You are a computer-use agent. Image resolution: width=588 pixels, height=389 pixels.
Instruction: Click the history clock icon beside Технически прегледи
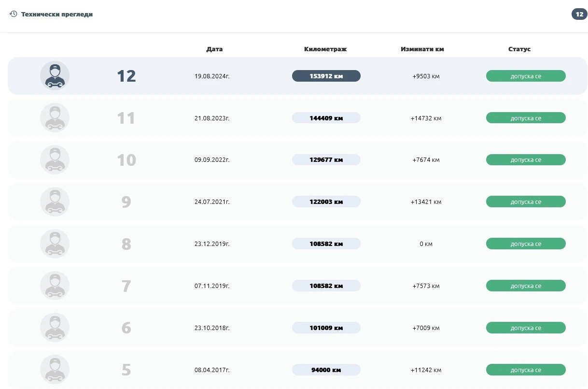pyautogui.click(x=14, y=14)
